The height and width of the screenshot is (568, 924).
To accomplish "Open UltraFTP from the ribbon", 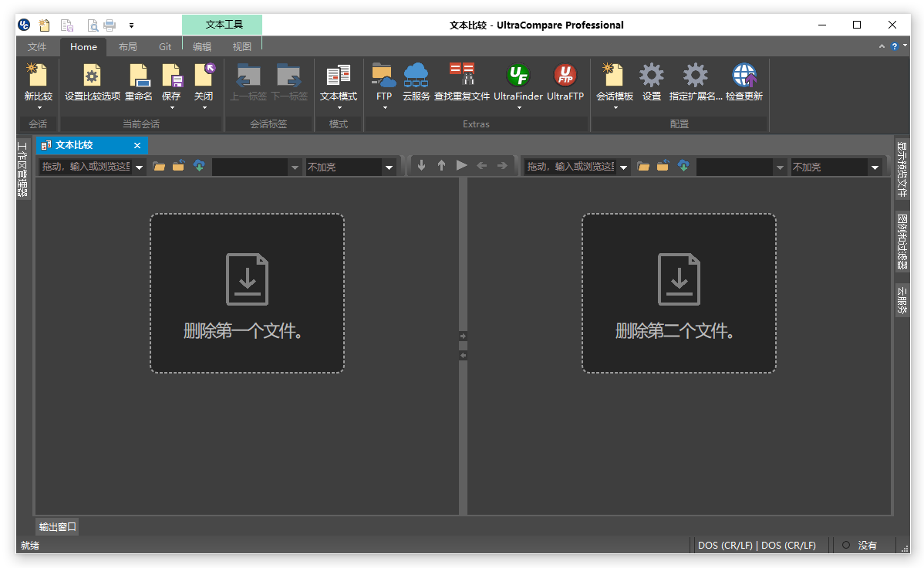I will [565, 76].
